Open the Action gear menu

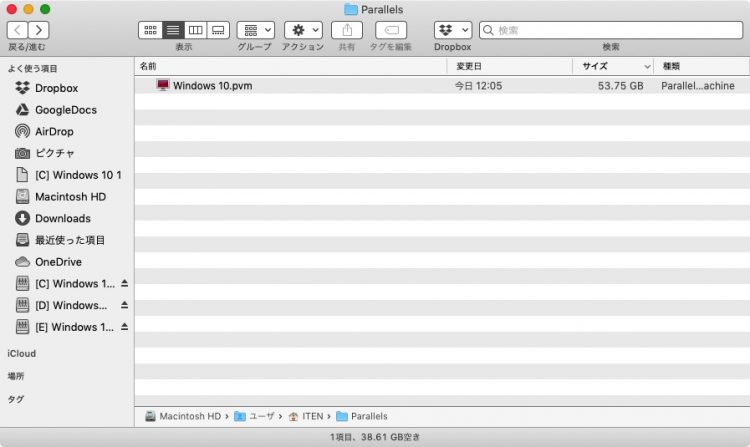303,30
